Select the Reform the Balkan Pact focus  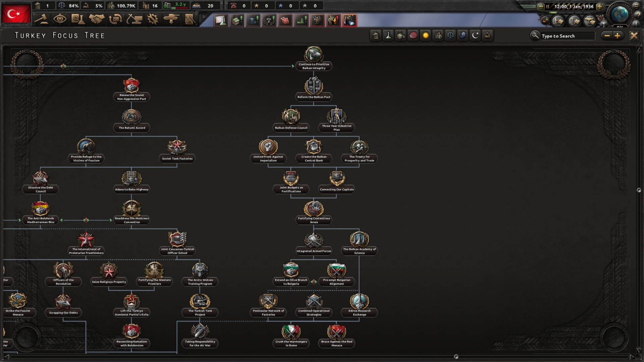click(x=314, y=88)
